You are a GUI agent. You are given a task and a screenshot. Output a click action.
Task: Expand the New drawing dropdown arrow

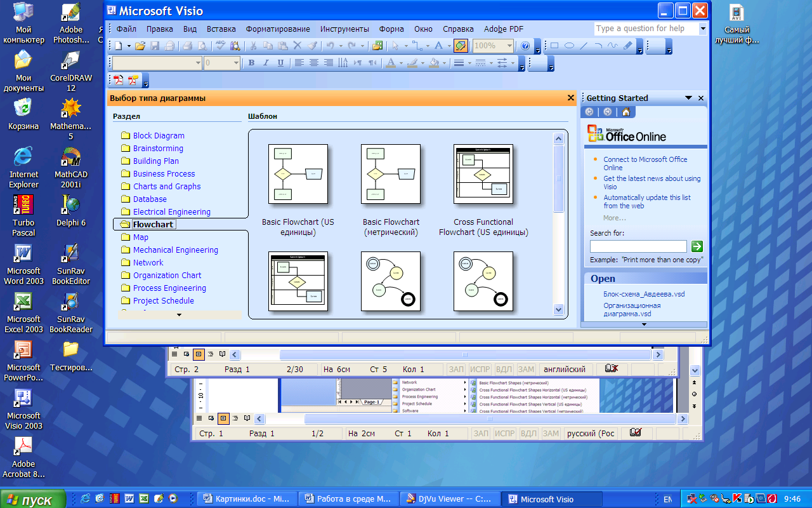(129, 46)
